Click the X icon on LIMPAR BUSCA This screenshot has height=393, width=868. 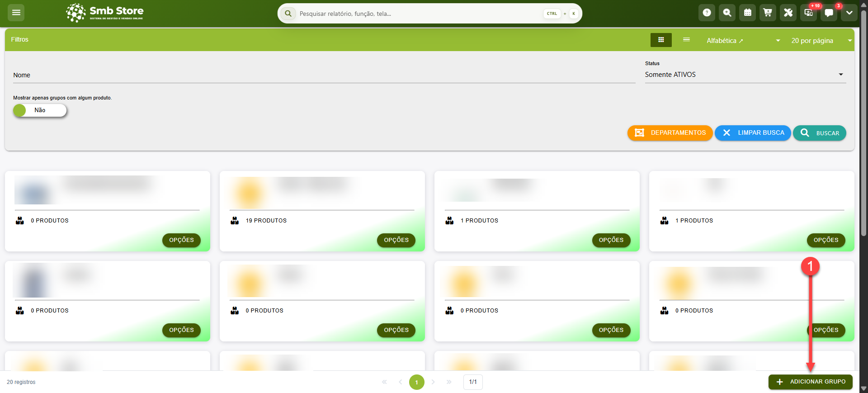coord(726,133)
